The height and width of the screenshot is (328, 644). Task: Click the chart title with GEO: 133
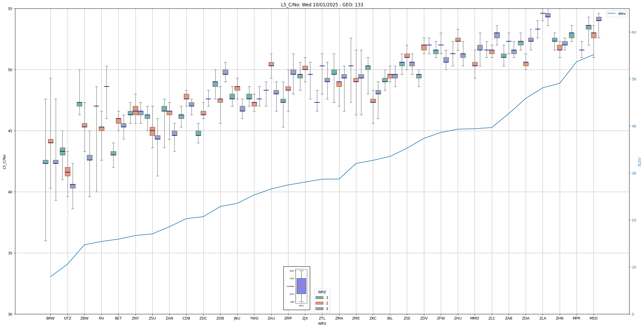[x=322, y=5]
